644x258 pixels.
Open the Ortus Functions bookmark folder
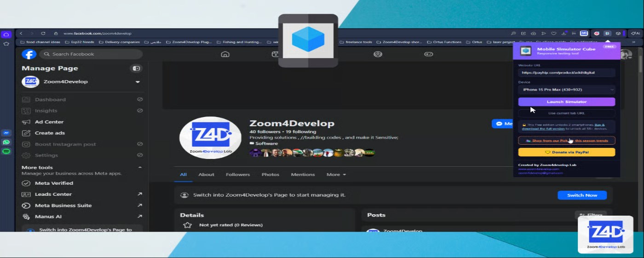pos(444,42)
